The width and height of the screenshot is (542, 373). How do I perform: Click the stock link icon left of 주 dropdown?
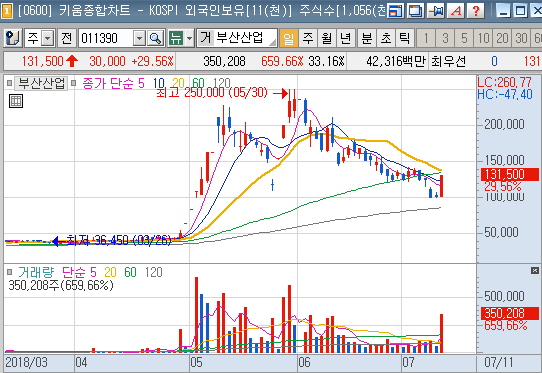click(x=13, y=38)
